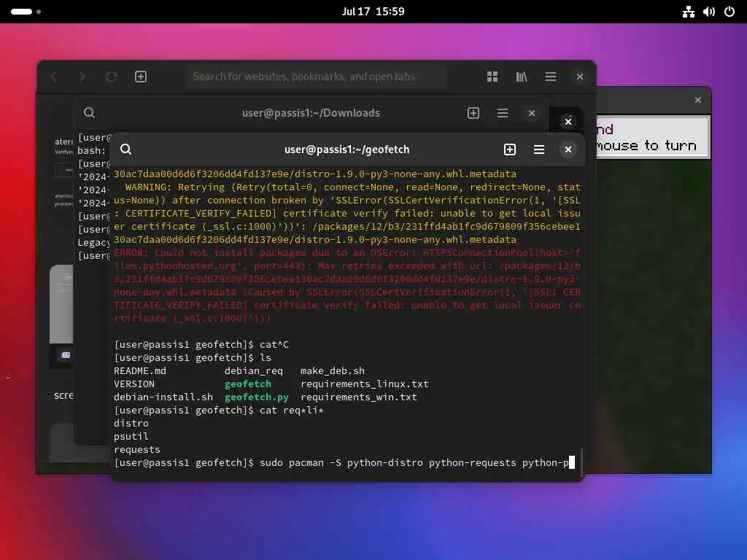The width and height of the screenshot is (747, 560).
Task: Show tab overview grid in browser
Action: [492, 77]
